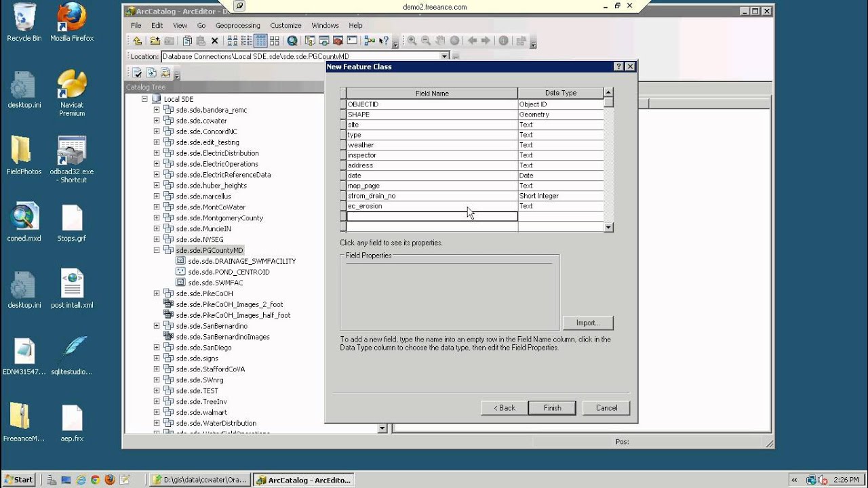This screenshot has width=868, height=488.
Task: Switch to Details view icon
Action: coord(260,41)
